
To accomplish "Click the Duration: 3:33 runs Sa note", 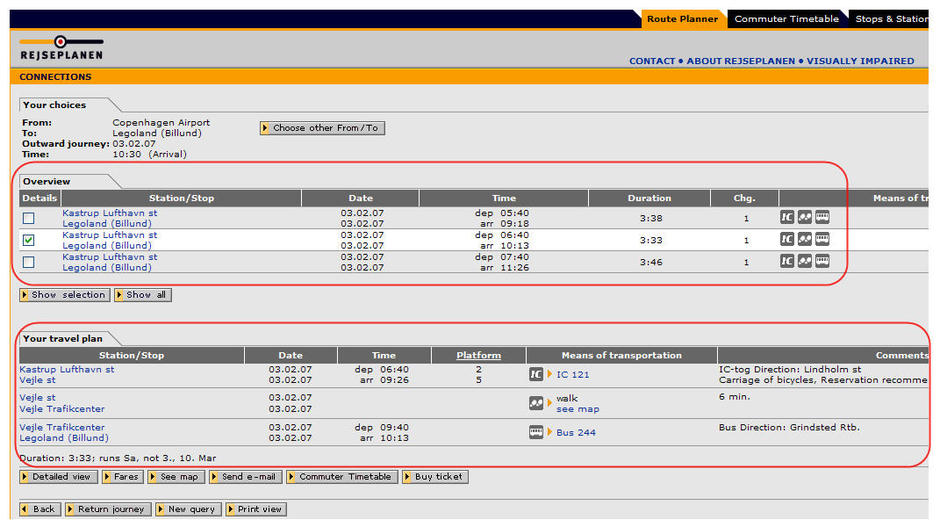I will pyautogui.click(x=118, y=458).
